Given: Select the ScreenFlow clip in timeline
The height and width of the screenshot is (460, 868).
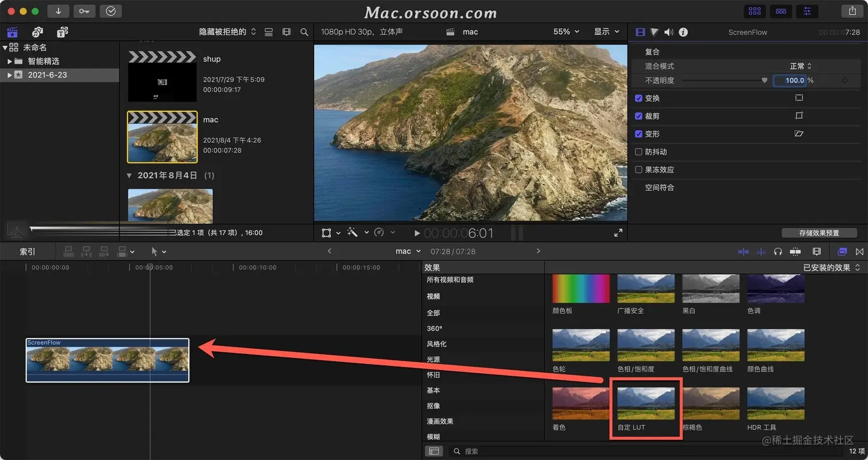Looking at the screenshot, I should click(x=107, y=360).
